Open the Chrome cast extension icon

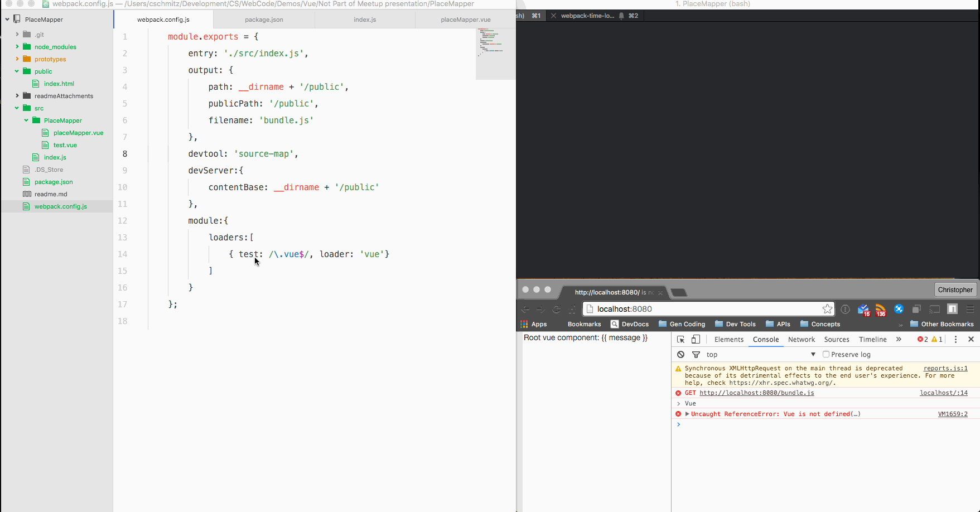935,309
